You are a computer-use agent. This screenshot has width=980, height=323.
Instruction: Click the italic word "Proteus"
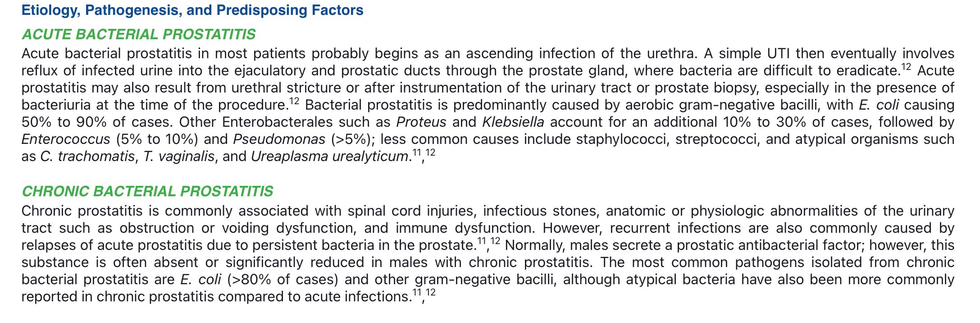click(x=421, y=122)
